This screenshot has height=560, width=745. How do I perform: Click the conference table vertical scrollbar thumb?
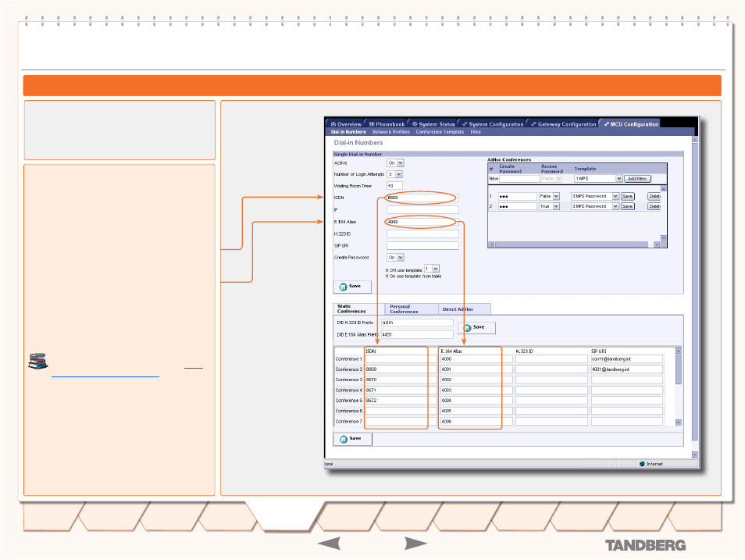click(679, 369)
